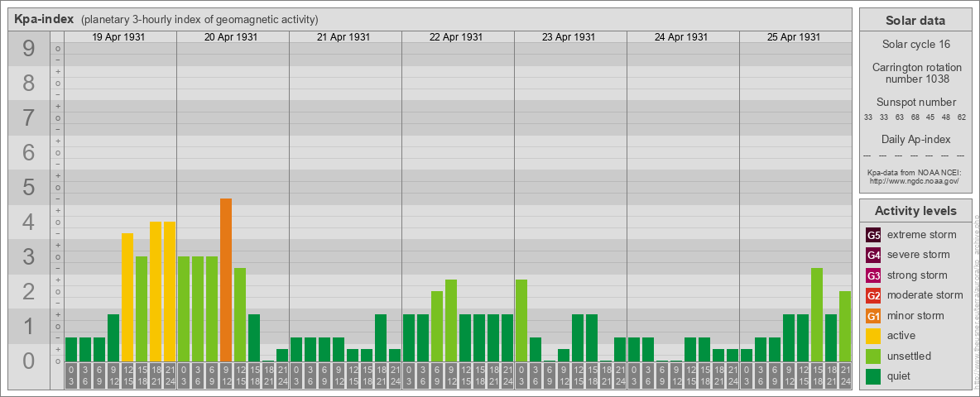Click the Kpa-data from NOAA NCEI text
The image size is (980, 397).
[914, 172]
